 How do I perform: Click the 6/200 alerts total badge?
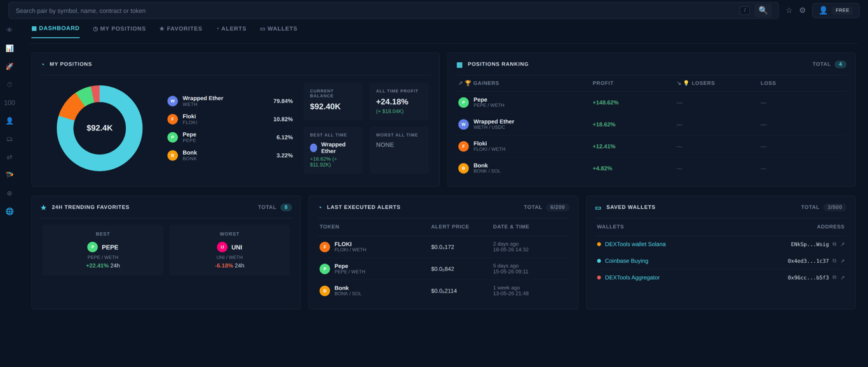557,207
